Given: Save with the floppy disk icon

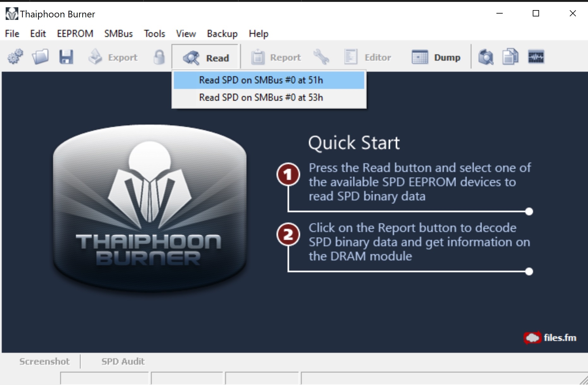Looking at the screenshot, I should (66, 57).
